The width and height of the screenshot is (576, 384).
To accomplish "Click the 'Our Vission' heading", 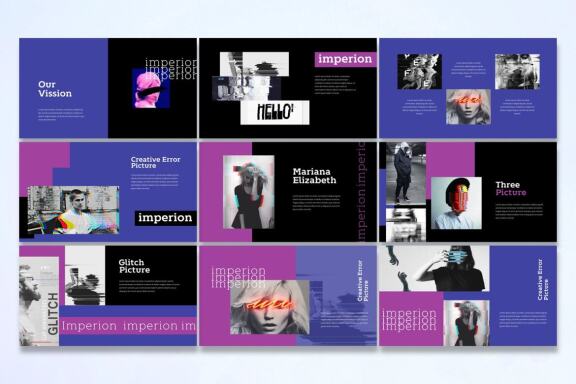I will coord(55,89).
